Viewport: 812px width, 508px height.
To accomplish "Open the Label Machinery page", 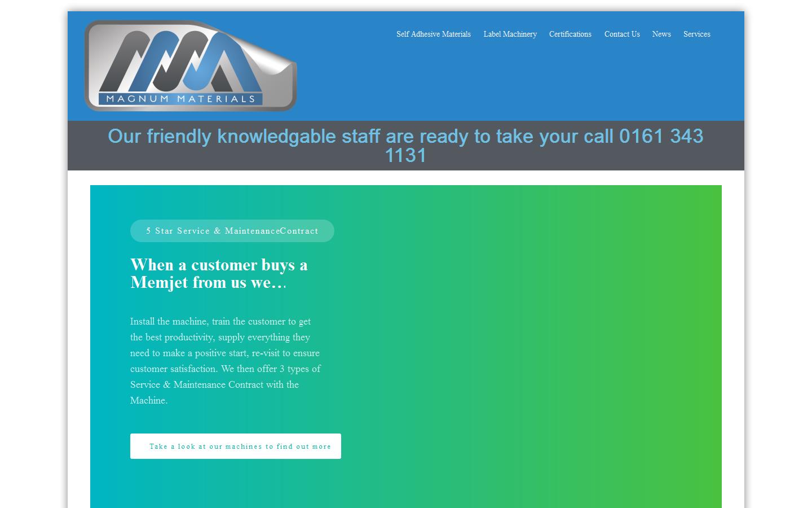I will coord(510,34).
